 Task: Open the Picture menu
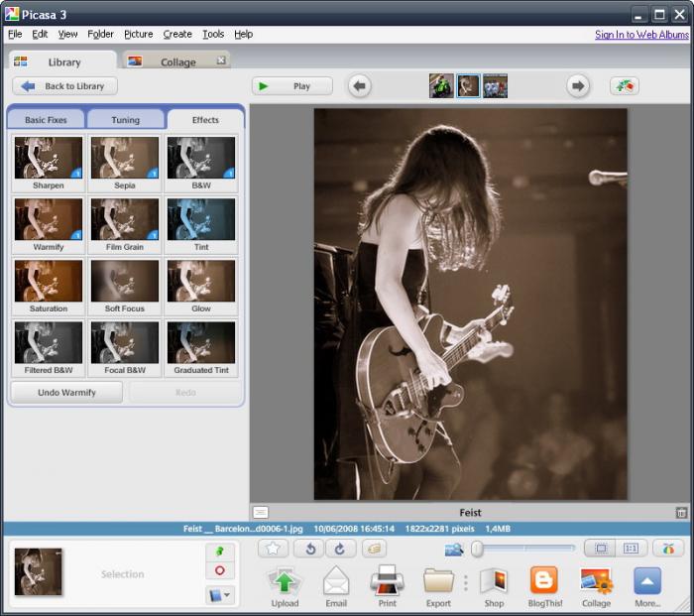point(139,34)
